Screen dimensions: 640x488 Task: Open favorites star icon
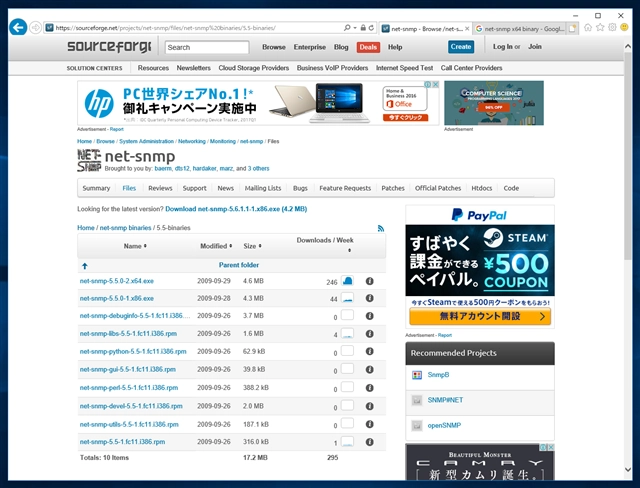pyautogui.click(x=600, y=27)
